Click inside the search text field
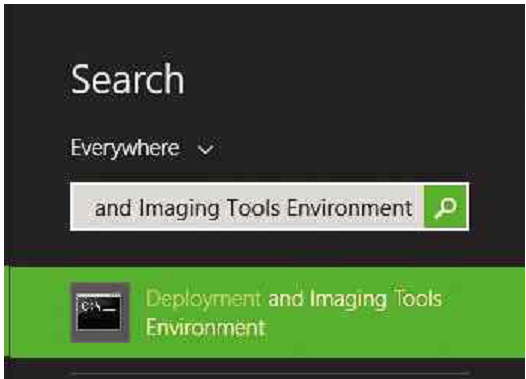The width and height of the screenshot is (526, 379). click(247, 207)
